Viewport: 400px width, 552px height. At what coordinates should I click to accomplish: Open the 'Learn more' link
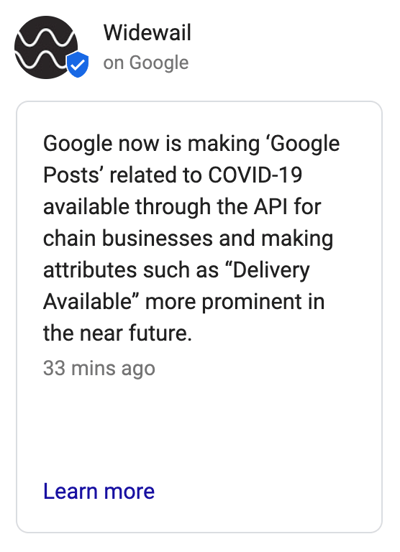[x=99, y=491]
